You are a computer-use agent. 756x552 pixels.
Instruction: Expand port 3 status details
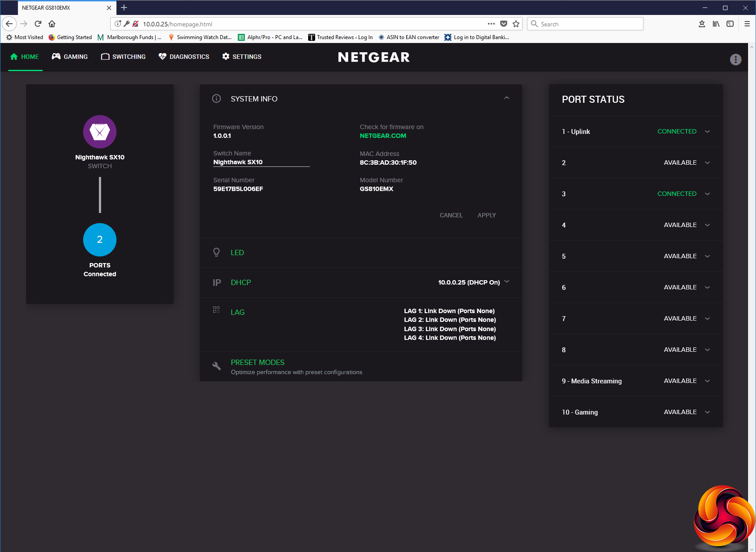pyautogui.click(x=707, y=194)
